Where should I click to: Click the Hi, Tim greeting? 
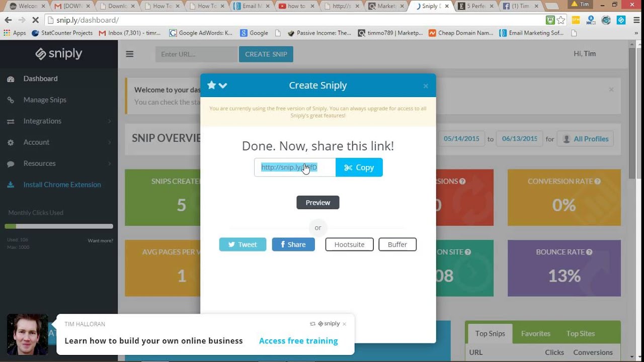tap(585, 54)
